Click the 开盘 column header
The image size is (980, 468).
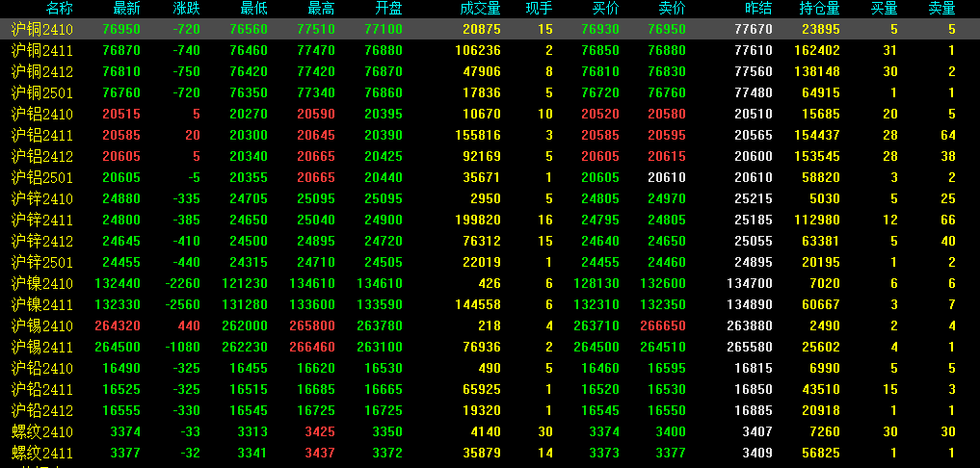coord(388,8)
